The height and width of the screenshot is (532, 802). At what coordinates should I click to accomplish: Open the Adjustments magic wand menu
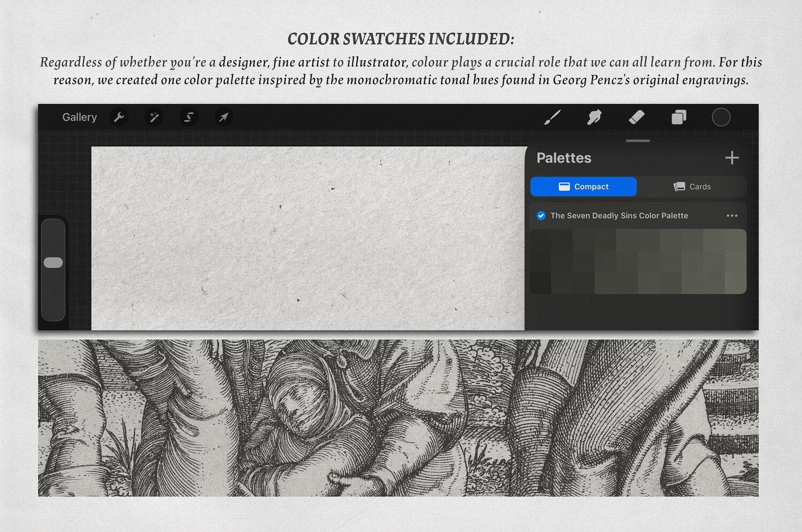[154, 117]
